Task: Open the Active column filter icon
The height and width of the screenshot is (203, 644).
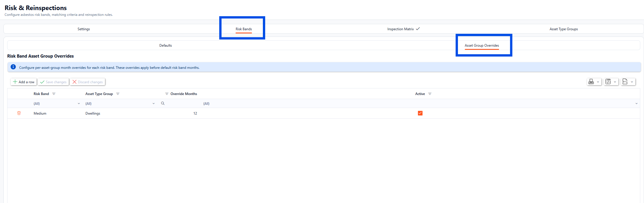Action: 430,94
